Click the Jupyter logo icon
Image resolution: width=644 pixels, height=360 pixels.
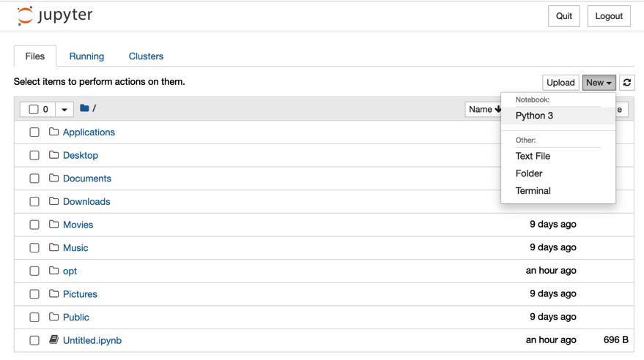(x=25, y=15)
